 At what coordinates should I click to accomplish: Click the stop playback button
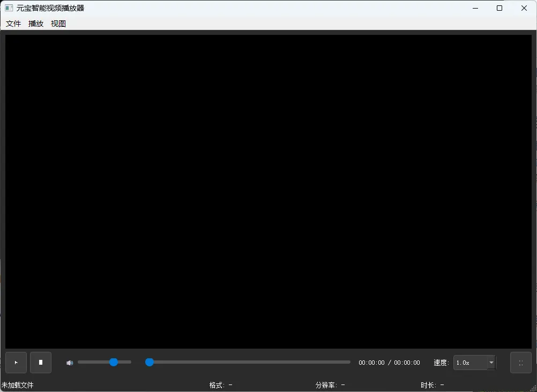click(41, 363)
